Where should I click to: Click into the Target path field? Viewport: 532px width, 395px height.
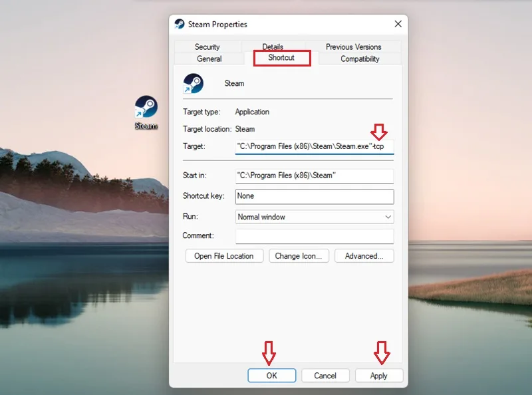pos(315,146)
